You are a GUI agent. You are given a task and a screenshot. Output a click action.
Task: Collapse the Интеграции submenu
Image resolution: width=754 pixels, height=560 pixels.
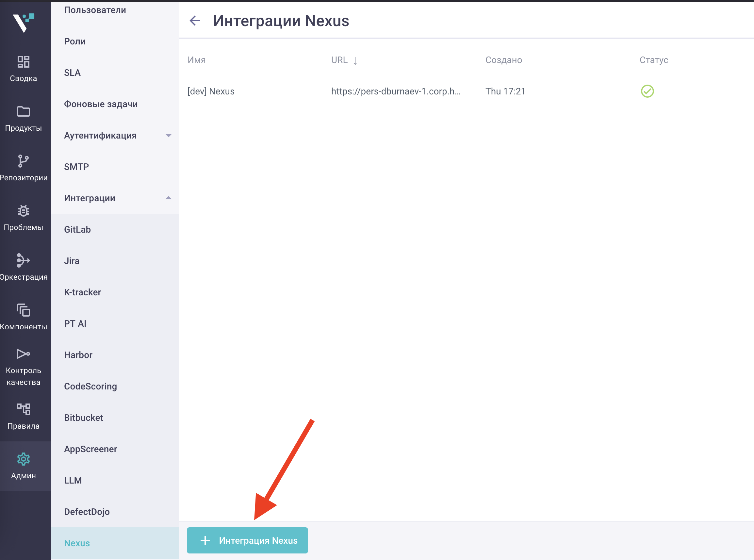click(169, 198)
